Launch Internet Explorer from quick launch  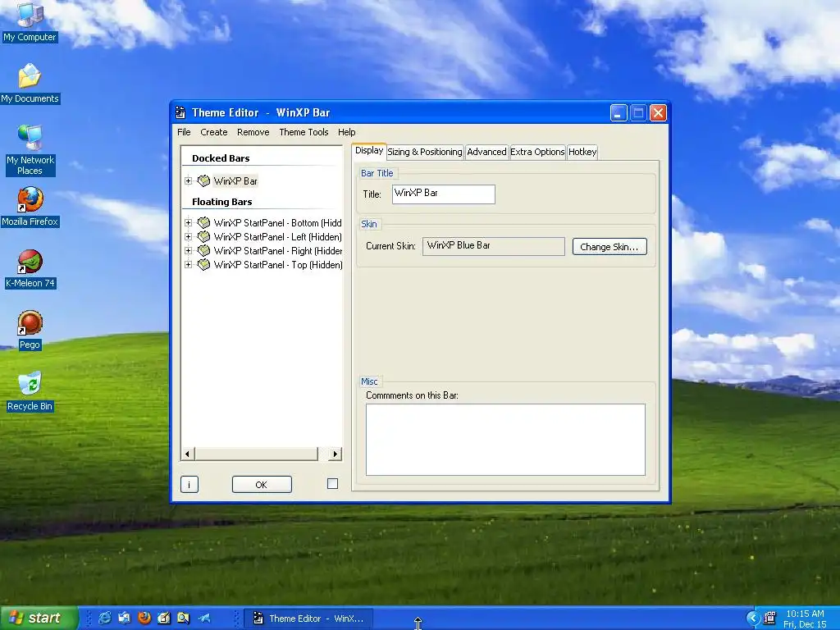[105, 619]
